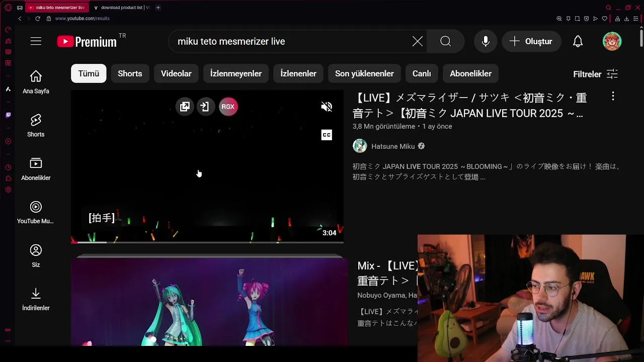The width and height of the screenshot is (644, 362).
Task: Reload the page with refresh icon
Action: 38,19
